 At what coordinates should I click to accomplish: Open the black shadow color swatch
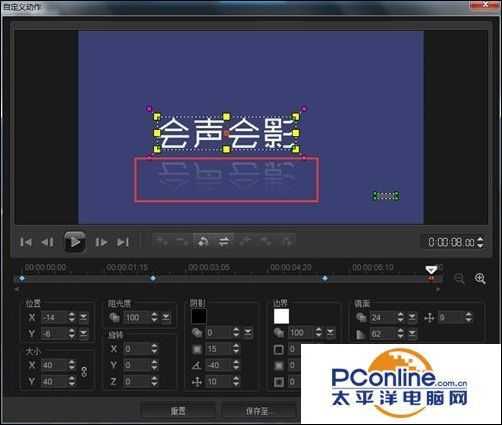click(x=199, y=316)
